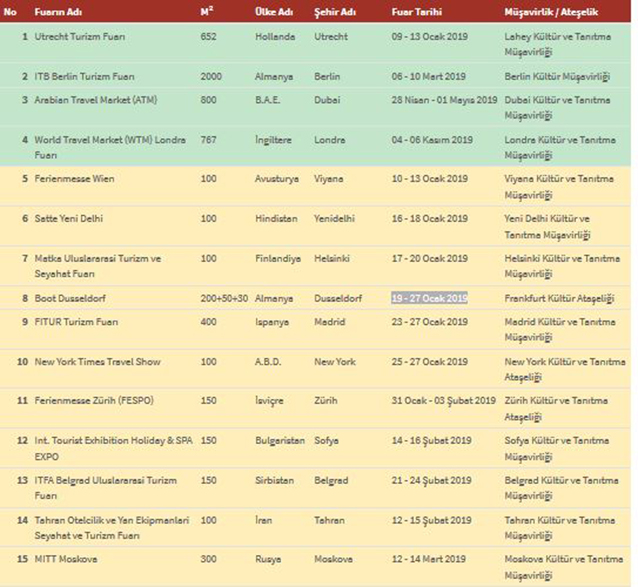Click the 'Fuar Tarihi' column header

point(419,10)
